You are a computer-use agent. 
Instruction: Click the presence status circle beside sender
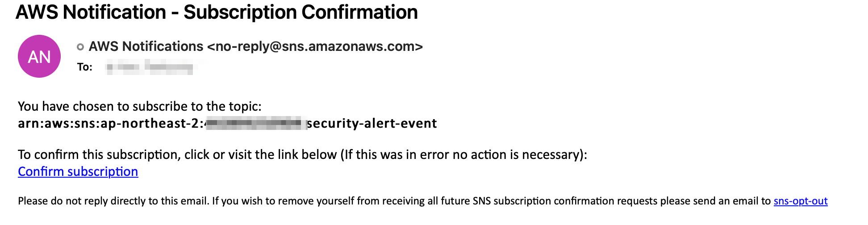(80, 46)
